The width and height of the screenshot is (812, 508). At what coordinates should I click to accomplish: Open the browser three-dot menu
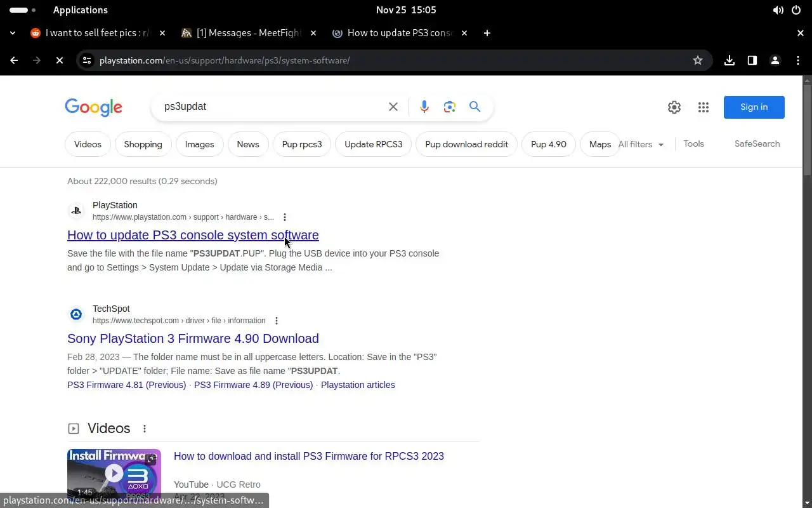pos(798,60)
